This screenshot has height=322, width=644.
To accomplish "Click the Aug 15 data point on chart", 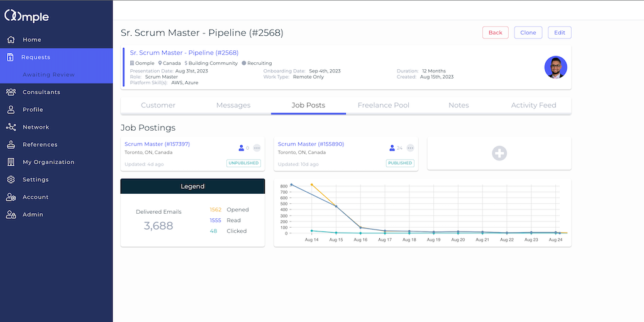I will point(336,206).
